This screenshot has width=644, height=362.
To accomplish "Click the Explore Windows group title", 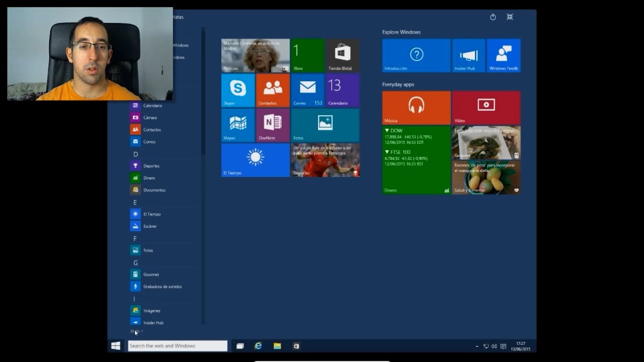I will (401, 32).
